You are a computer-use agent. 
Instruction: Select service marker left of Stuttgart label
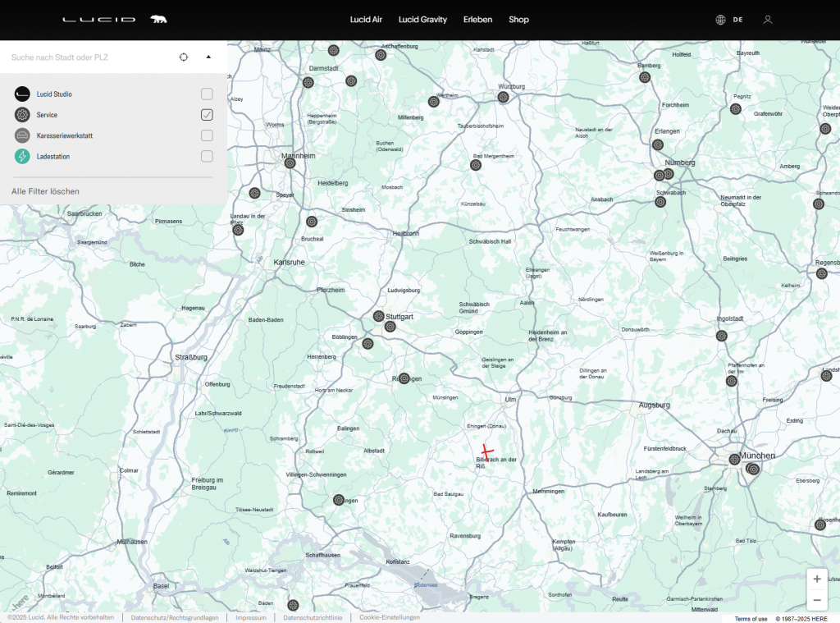coord(379,316)
